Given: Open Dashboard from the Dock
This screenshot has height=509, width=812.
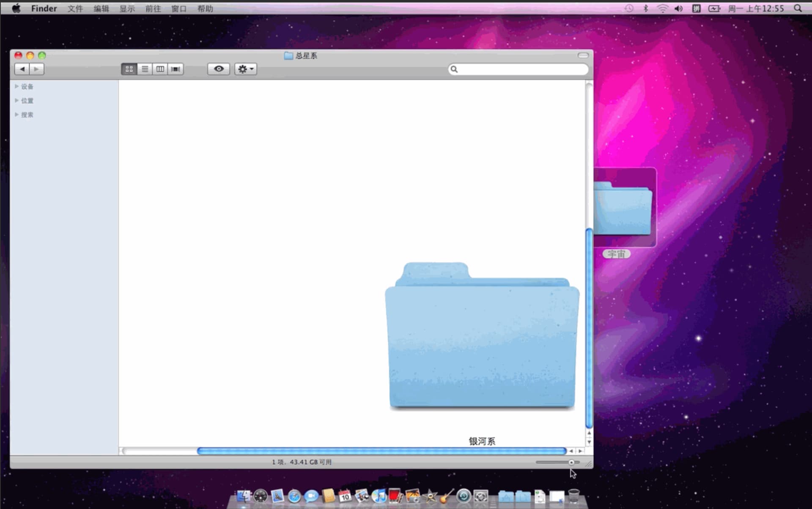Looking at the screenshot, I should (x=261, y=496).
